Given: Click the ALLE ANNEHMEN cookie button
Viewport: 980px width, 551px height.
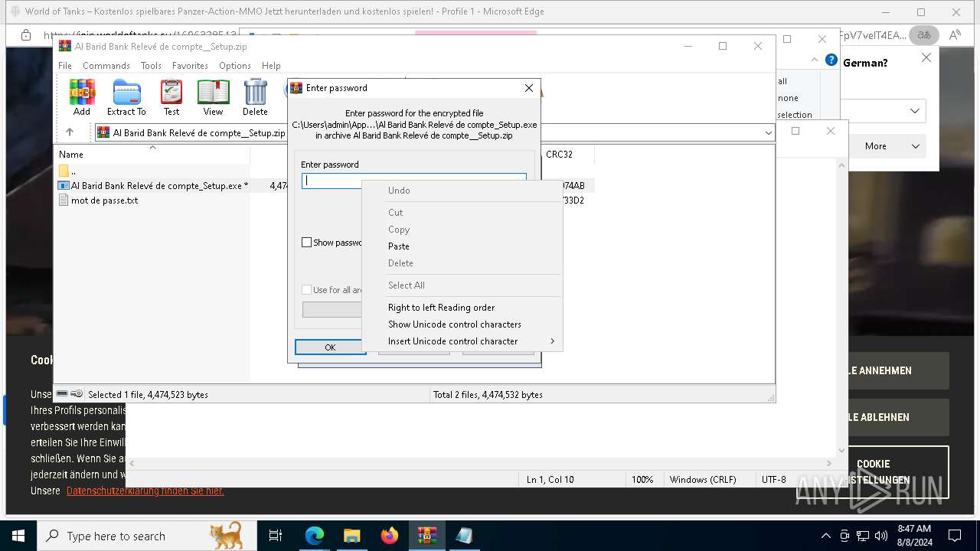Looking at the screenshot, I should click(896, 370).
